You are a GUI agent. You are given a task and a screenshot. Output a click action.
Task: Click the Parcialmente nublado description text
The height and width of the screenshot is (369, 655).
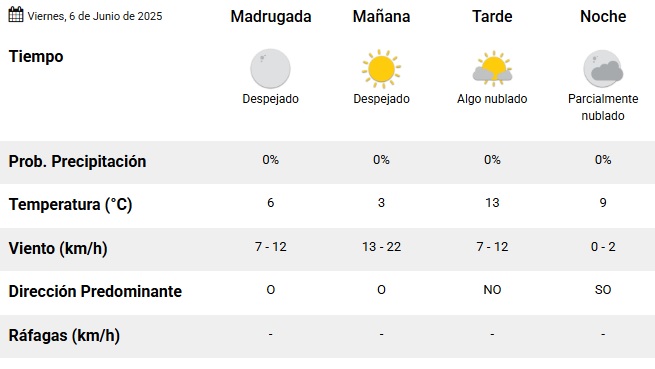pos(603,107)
